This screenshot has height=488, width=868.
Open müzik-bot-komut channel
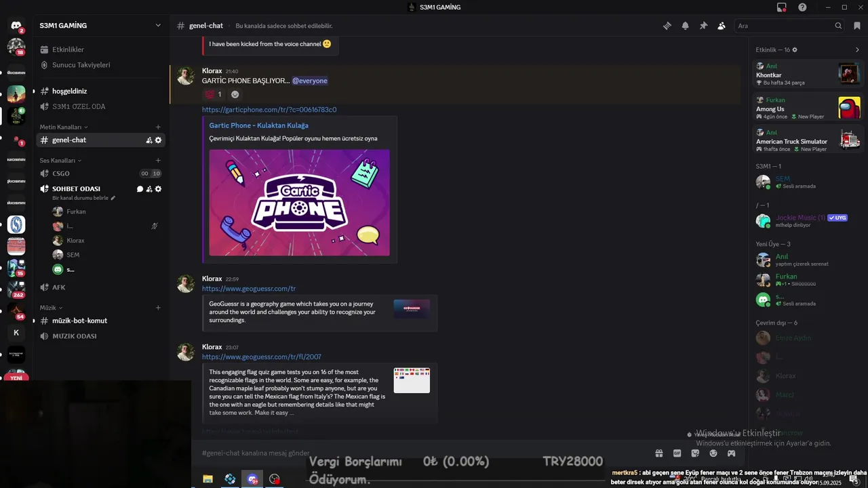click(x=101, y=321)
